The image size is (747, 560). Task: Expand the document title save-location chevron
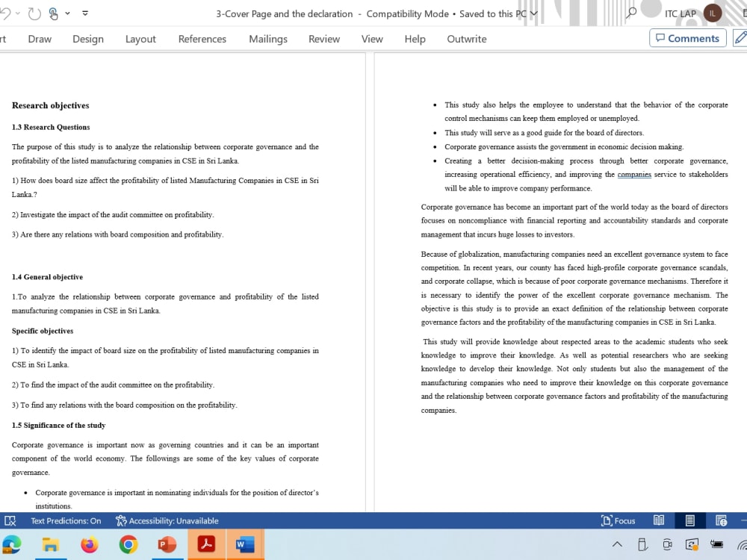[533, 13]
